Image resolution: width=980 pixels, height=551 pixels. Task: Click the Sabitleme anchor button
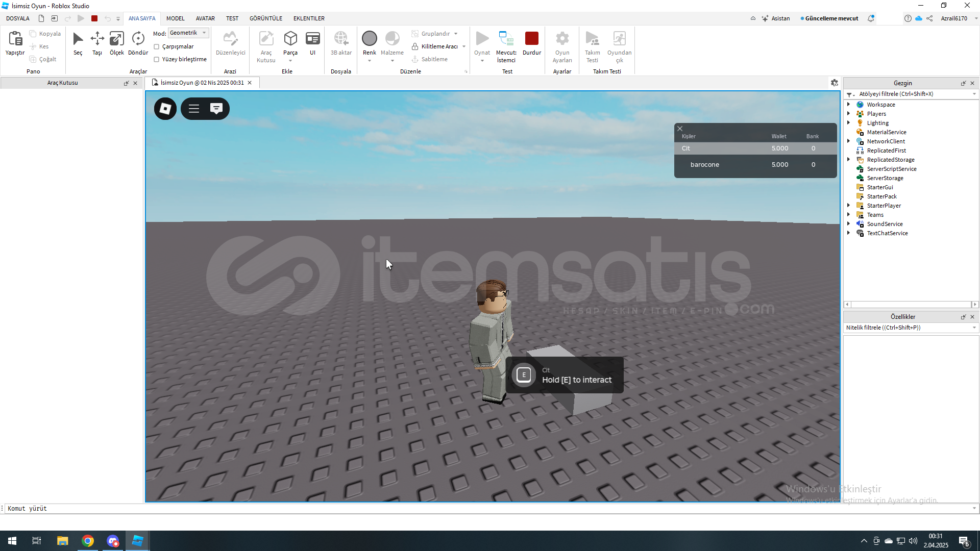tap(430, 59)
